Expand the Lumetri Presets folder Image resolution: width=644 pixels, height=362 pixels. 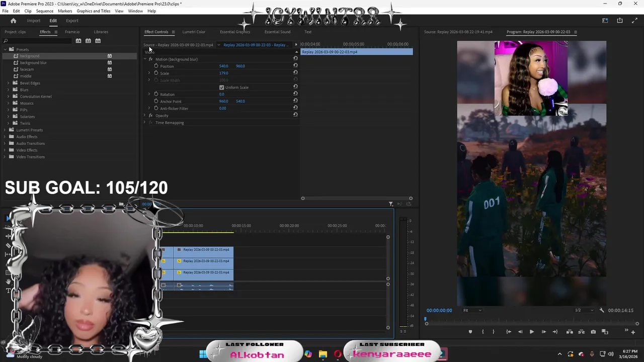click(x=5, y=130)
